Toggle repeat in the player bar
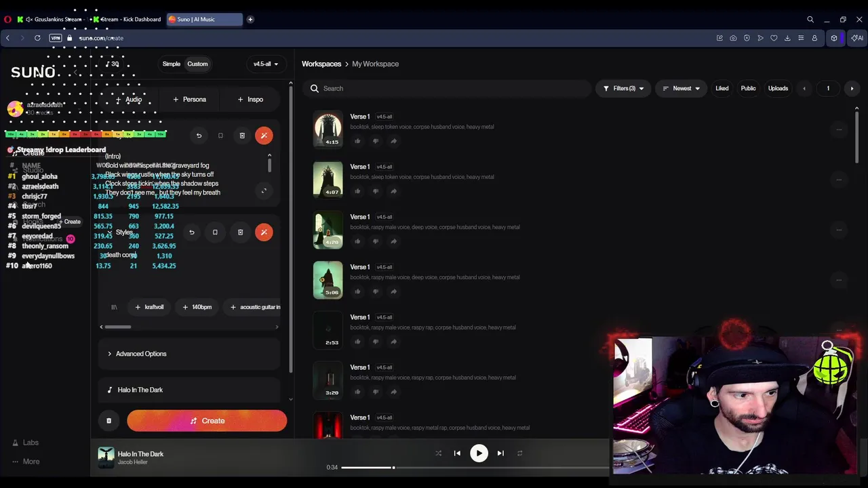 [x=519, y=453]
